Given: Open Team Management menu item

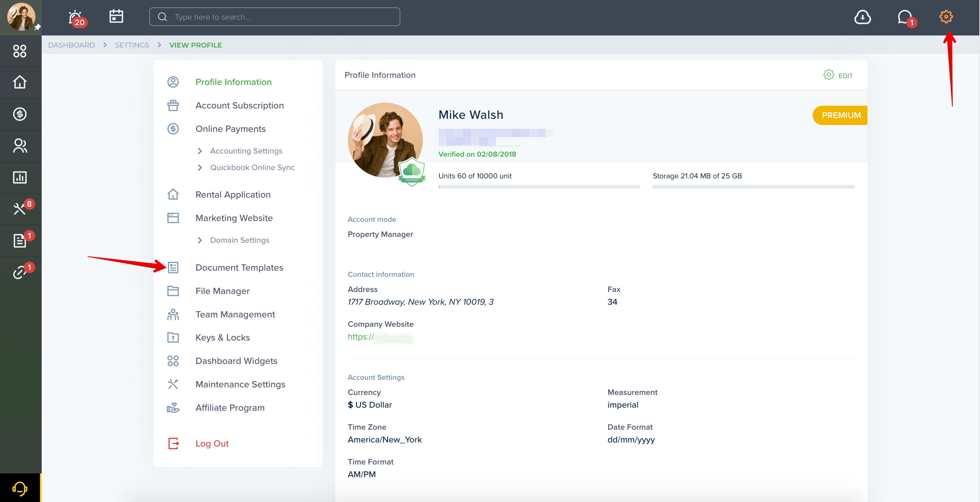Looking at the screenshot, I should click(x=235, y=314).
